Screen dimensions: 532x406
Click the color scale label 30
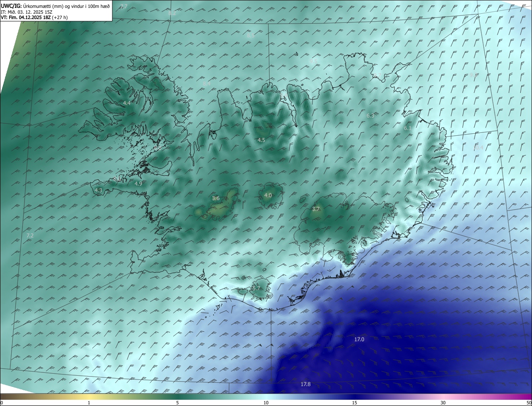(443, 403)
